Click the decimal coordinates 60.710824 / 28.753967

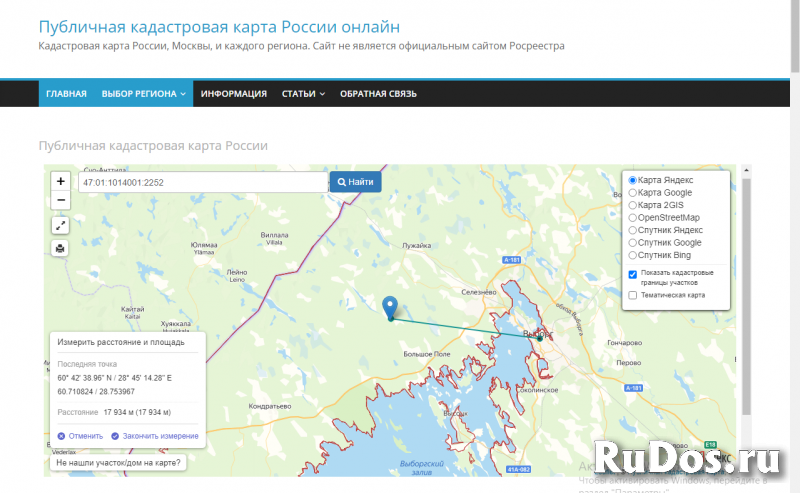coord(96,391)
